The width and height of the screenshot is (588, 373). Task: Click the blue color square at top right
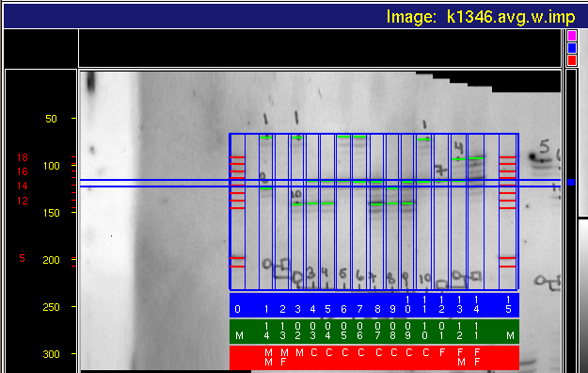[571, 48]
